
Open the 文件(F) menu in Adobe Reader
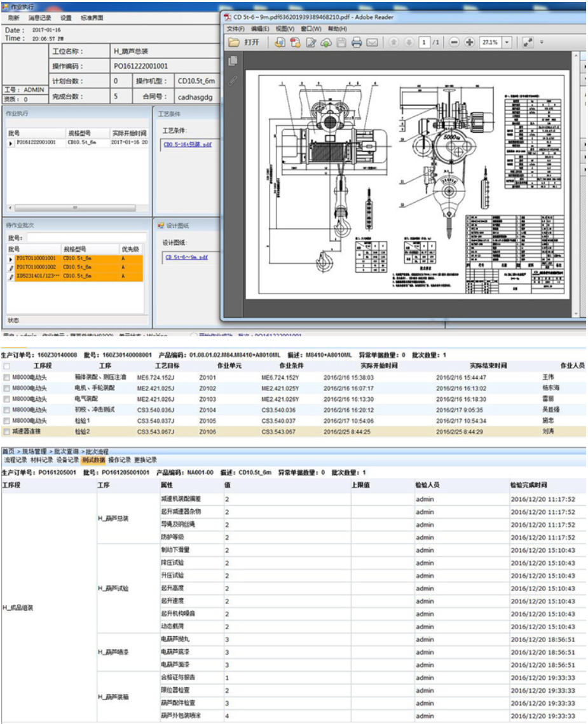pos(236,29)
